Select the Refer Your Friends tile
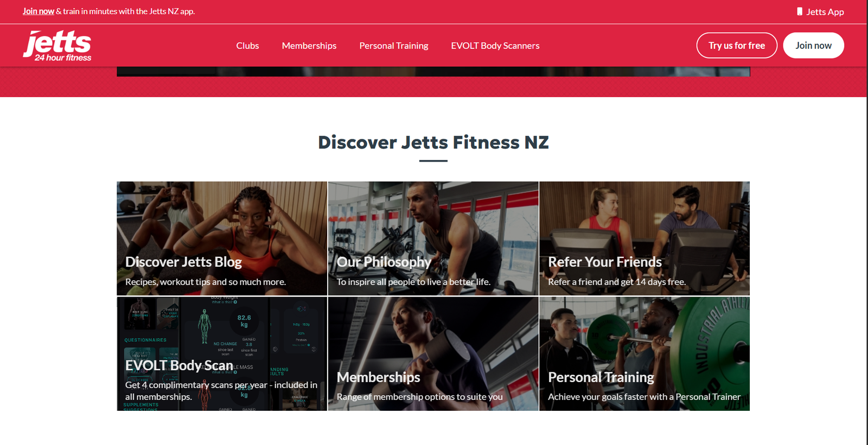The width and height of the screenshot is (868, 445). click(x=644, y=238)
